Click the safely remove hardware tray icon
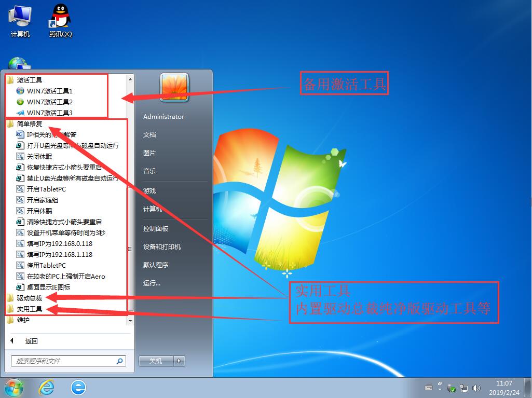 [451, 388]
